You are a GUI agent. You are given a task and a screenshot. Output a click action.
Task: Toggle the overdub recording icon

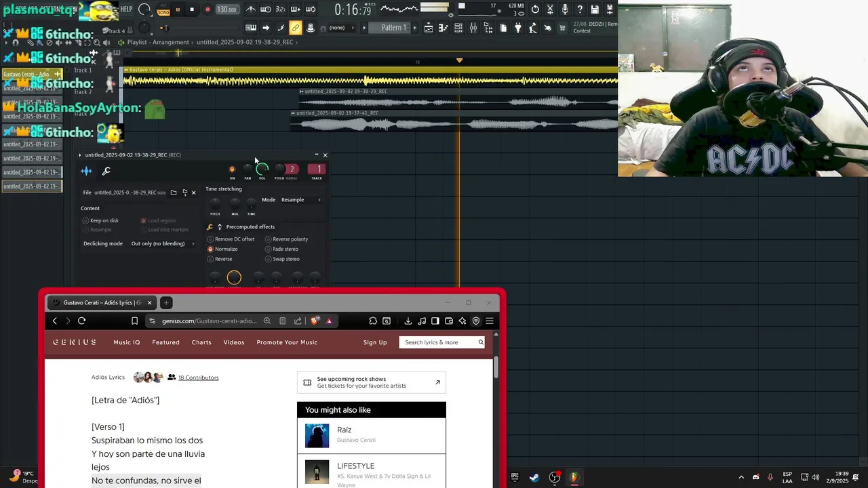295,9
